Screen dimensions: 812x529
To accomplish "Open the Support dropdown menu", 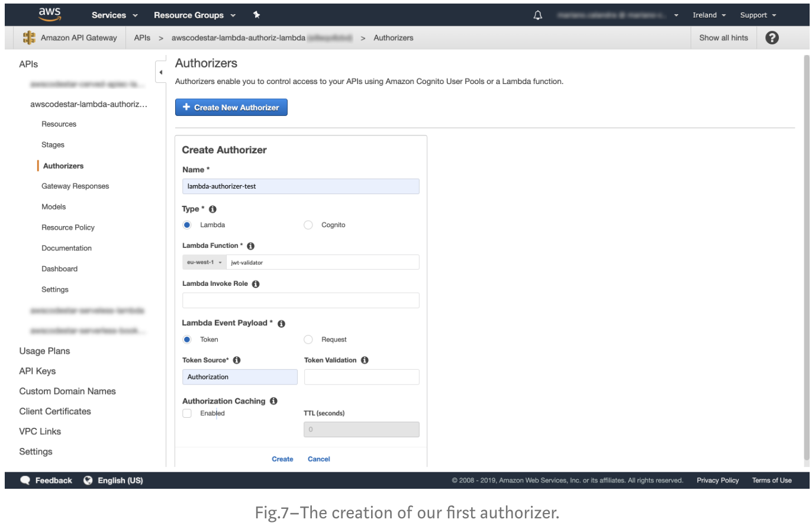I will pos(758,15).
